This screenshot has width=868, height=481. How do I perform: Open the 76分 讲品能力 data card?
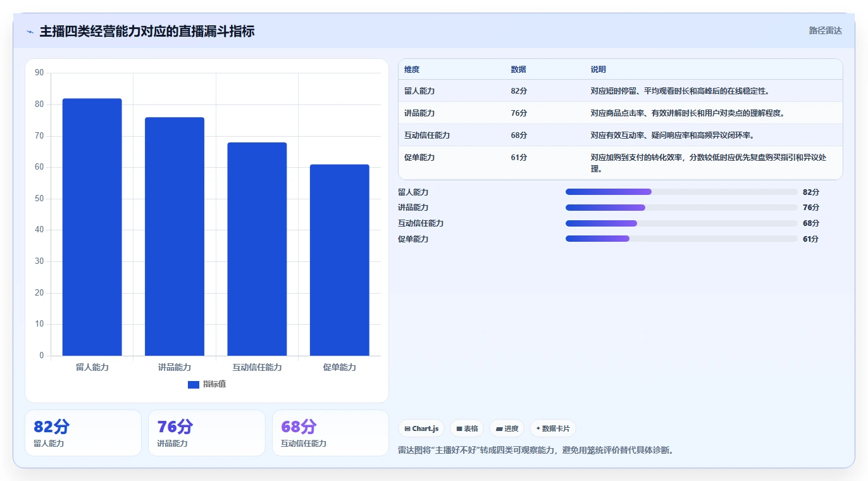tap(206, 433)
